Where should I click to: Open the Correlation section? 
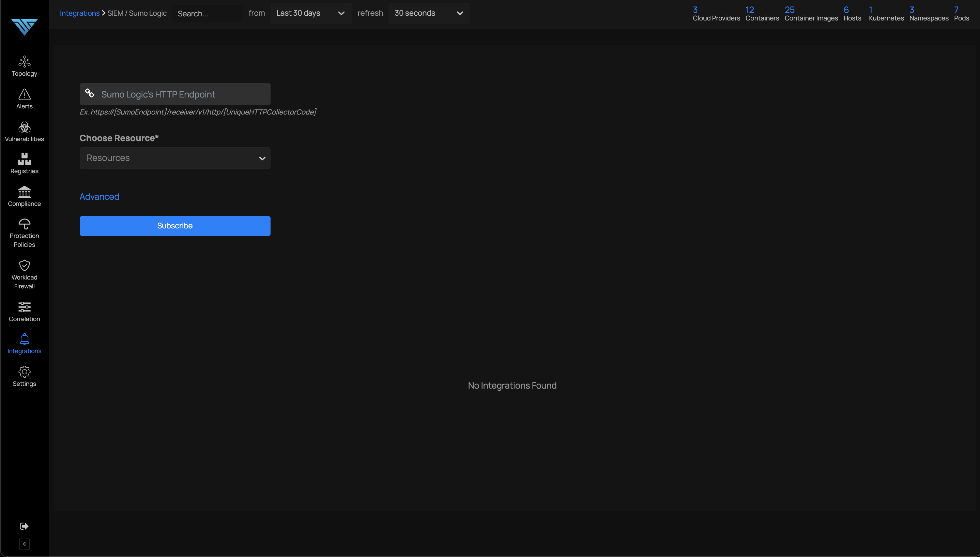pos(24,312)
